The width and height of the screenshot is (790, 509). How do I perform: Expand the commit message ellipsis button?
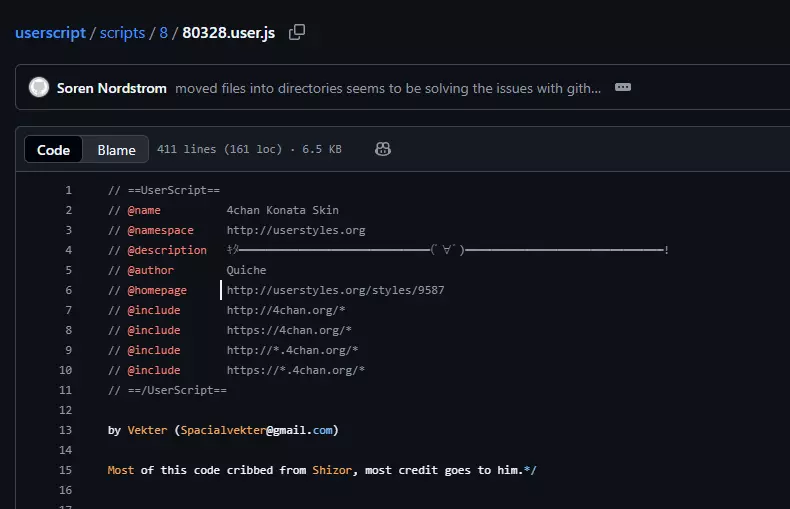[x=623, y=88]
